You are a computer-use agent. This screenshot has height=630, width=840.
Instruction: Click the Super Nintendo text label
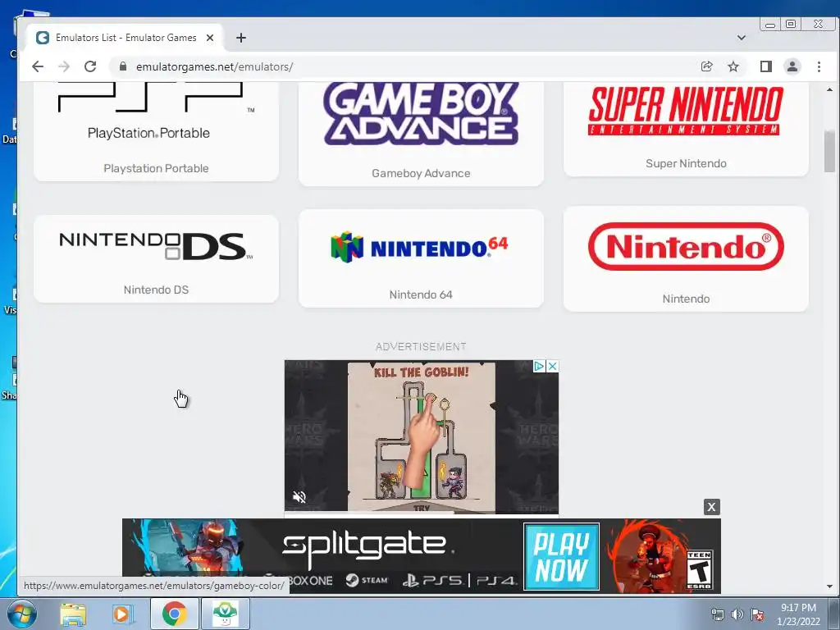687,163
